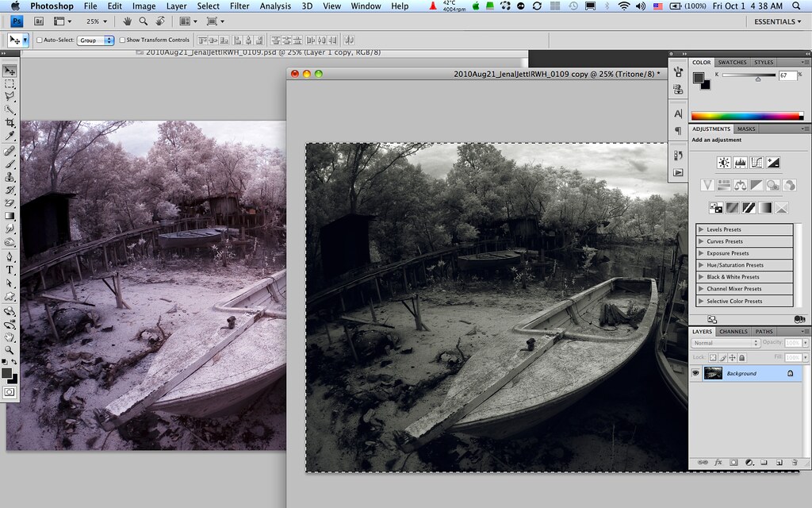
Task: Open the Select menu
Action: pyautogui.click(x=209, y=6)
